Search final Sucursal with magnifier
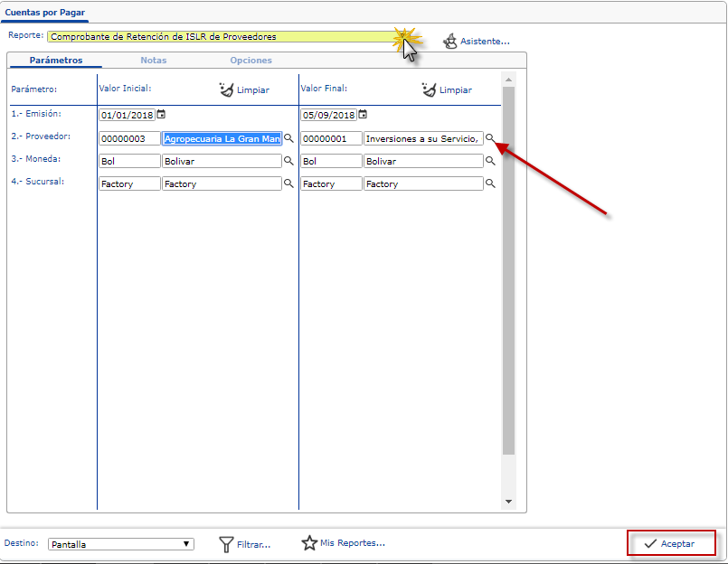This screenshot has width=728, height=564. 490,183
